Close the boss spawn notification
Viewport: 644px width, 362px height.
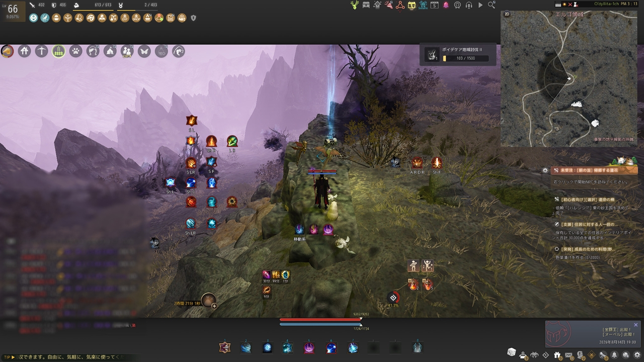pyautogui.click(x=635, y=325)
